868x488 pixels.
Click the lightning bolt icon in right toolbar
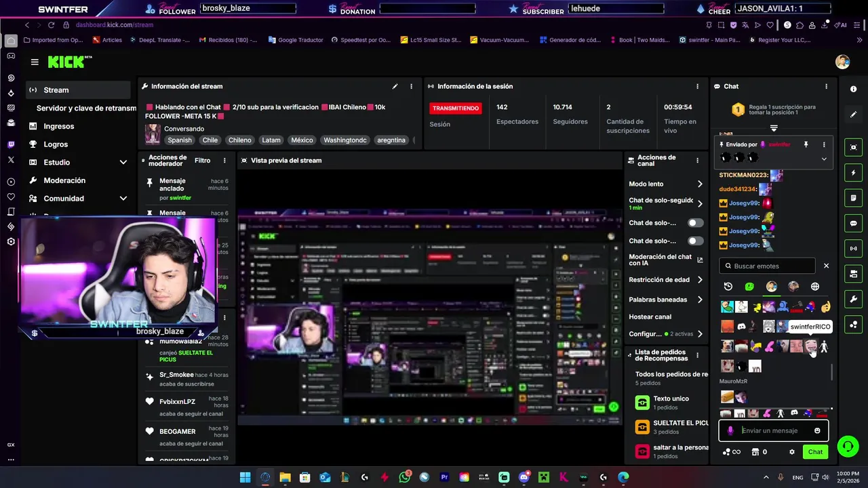point(853,173)
